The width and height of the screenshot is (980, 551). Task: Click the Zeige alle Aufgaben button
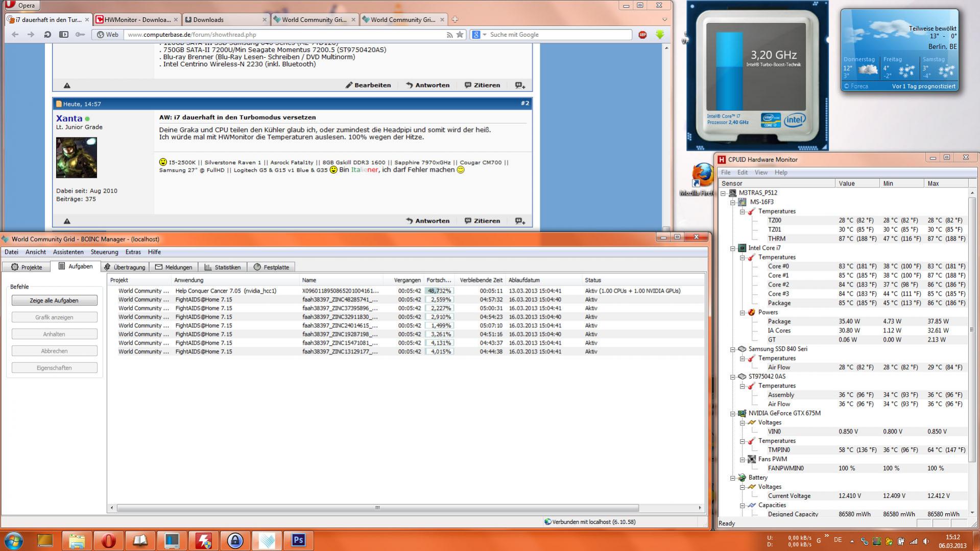(54, 300)
